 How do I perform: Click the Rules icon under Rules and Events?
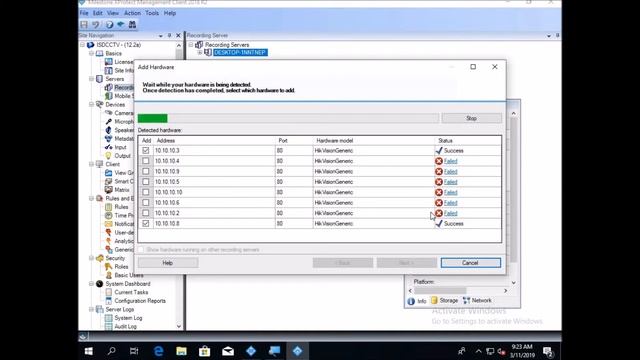pos(109,207)
